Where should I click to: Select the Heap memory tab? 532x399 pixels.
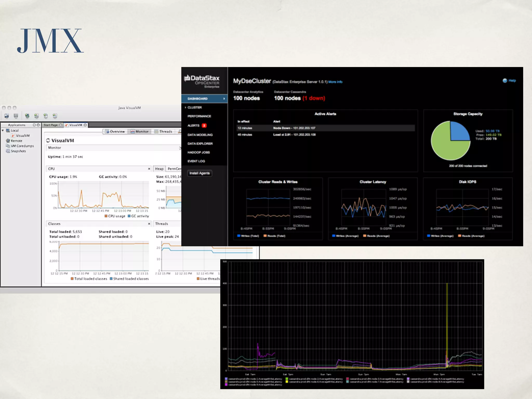(x=159, y=169)
